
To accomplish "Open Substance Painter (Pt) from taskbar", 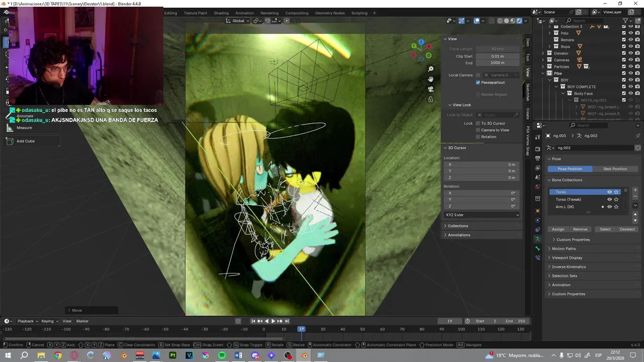I will click(x=173, y=355).
